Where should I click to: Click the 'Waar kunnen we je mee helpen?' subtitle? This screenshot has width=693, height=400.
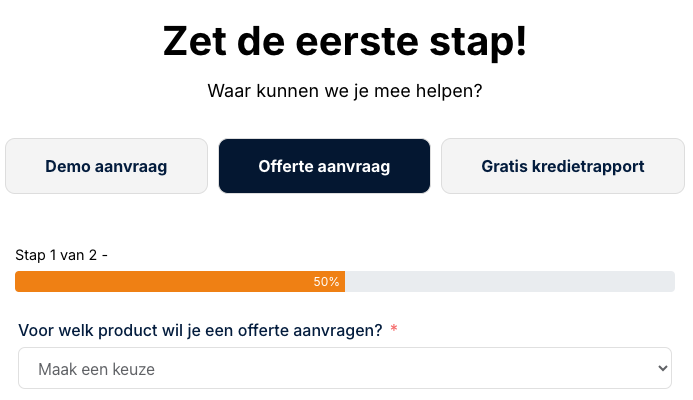tap(345, 91)
